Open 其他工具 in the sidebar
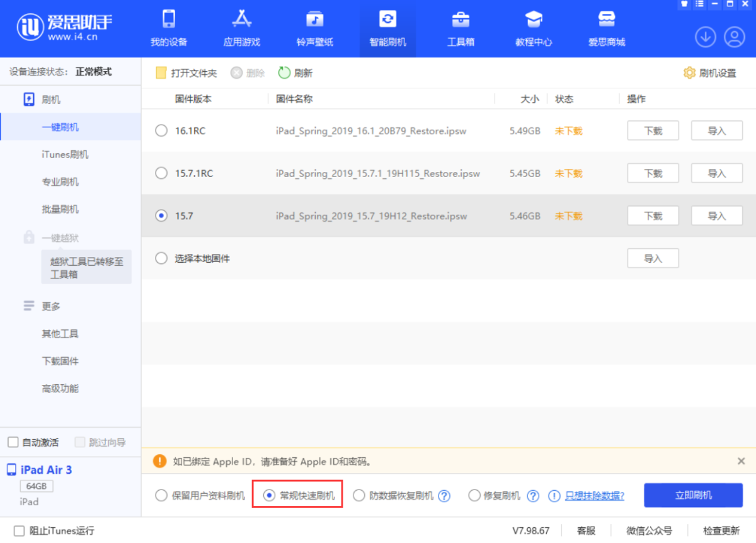The height and width of the screenshot is (543, 756). 59,333
